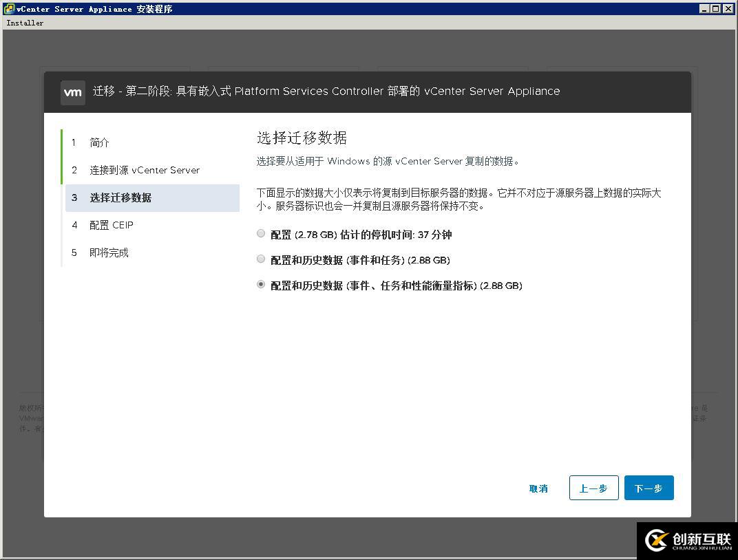Go to step 1 简介
Image resolution: width=738 pixels, height=560 pixels.
(x=153, y=142)
